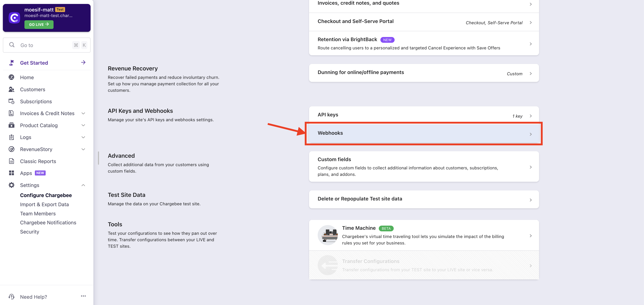Open Webhooks row chevron

[530, 134]
